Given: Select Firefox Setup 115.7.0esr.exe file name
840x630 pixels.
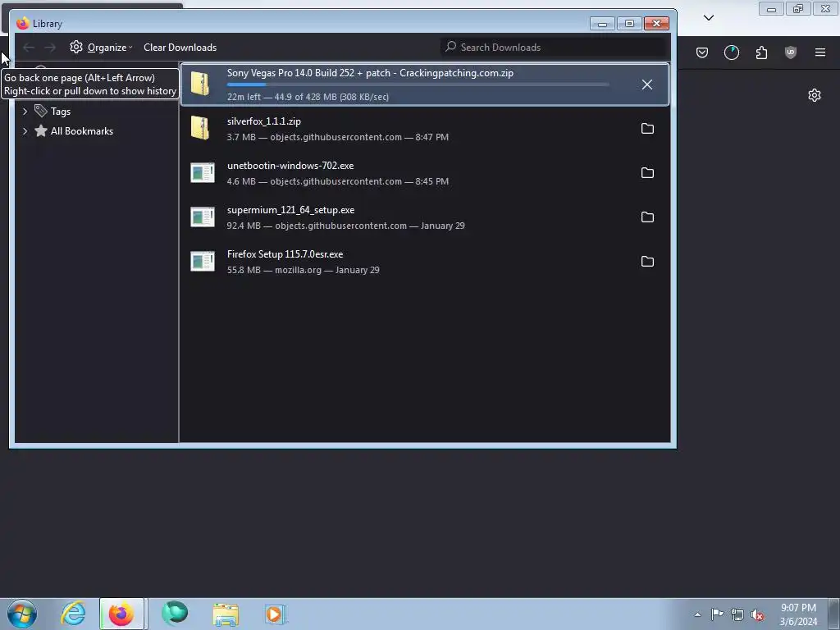Looking at the screenshot, I should [285, 254].
